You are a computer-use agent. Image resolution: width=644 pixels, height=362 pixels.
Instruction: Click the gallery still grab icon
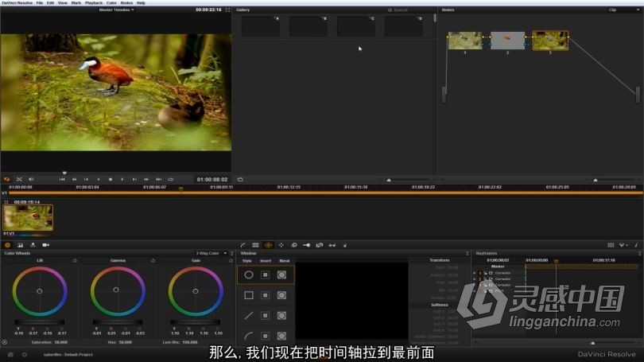[240, 180]
